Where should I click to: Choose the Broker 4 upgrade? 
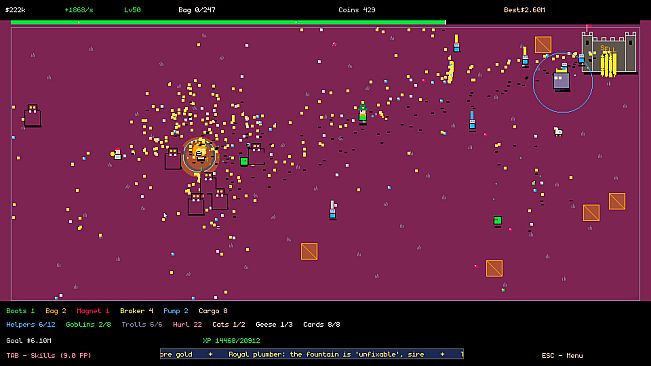coord(137,311)
